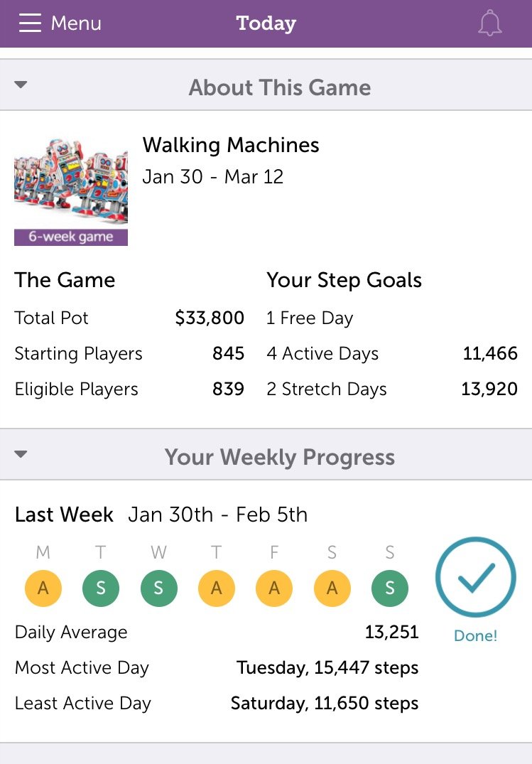
Task: Open the Walking Machines robots thumbnail
Action: (x=71, y=183)
